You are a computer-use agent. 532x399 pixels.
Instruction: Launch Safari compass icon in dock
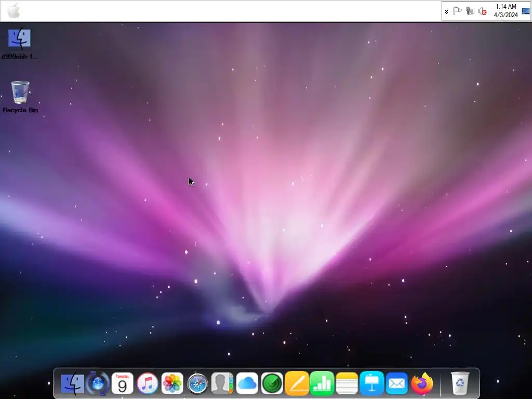tap(197, 384)
